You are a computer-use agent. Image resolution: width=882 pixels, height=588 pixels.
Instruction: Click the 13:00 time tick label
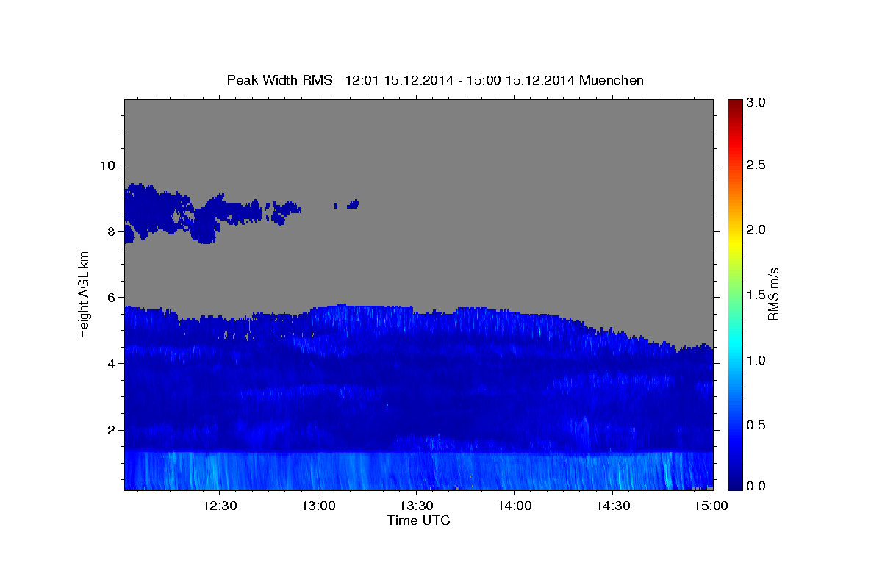click(318, 506)
